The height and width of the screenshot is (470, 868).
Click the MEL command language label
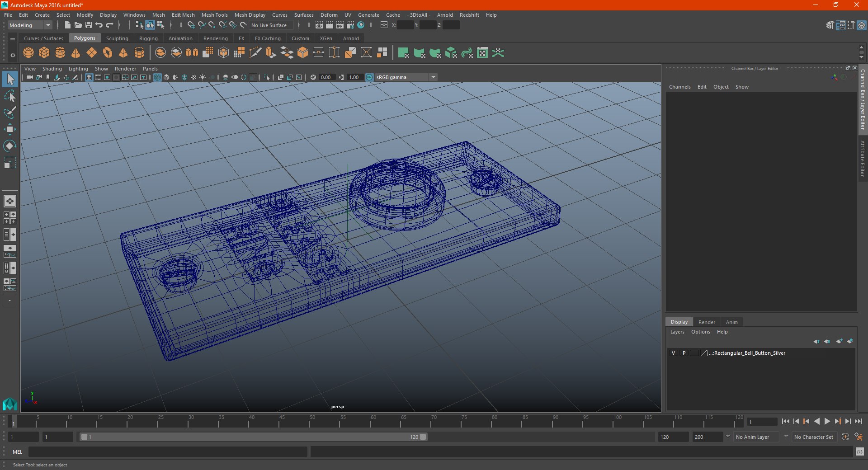(17, 452)
